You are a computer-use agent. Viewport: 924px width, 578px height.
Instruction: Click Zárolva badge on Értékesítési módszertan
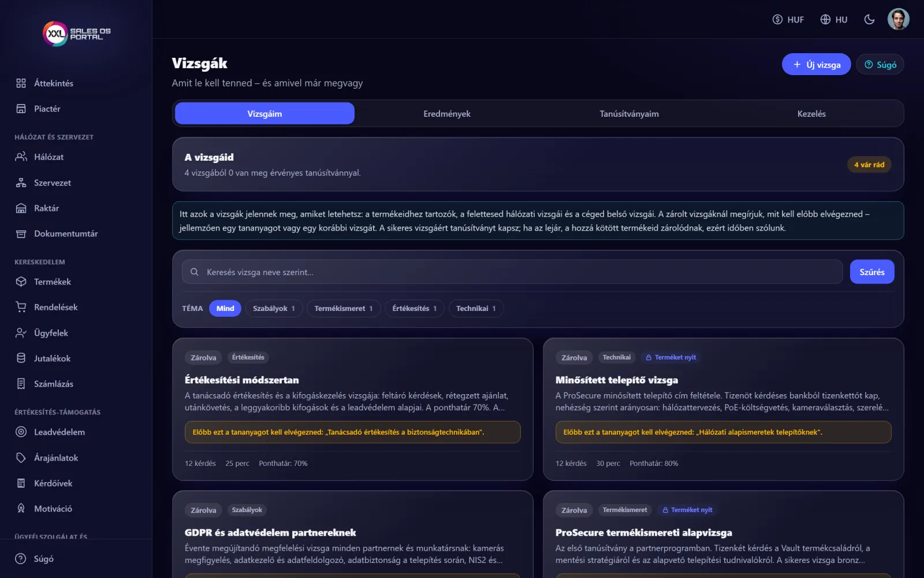[x=203, y=358]
